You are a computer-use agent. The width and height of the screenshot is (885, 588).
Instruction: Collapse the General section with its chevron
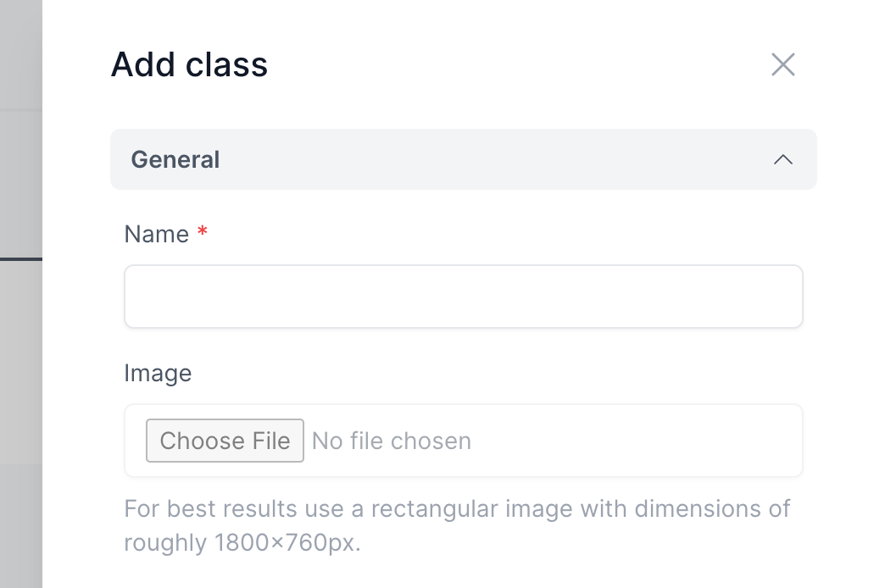(x=782, y=159)
